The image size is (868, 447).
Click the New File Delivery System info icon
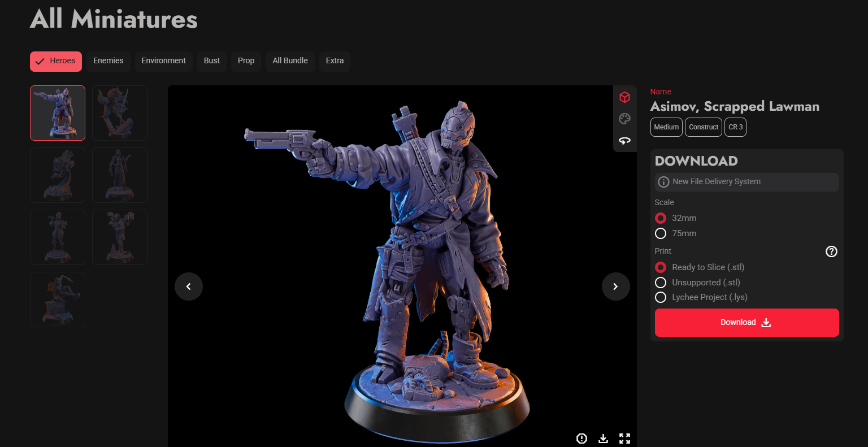tap(663, 181)
